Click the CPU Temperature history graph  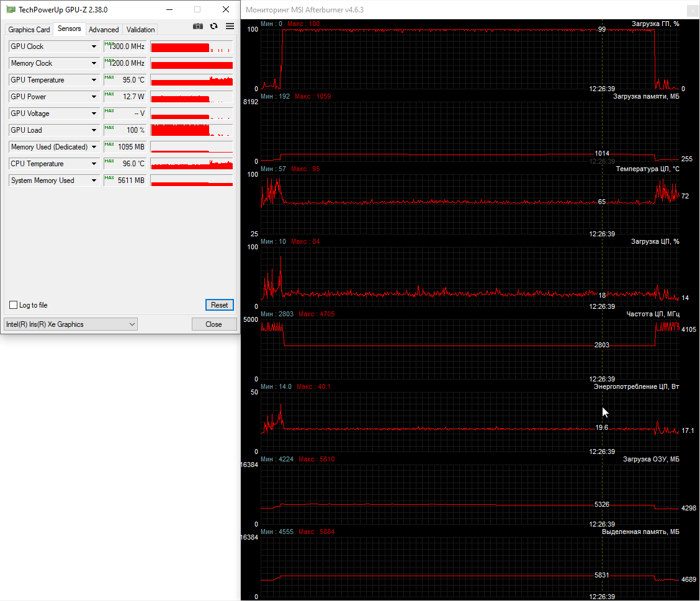coord(192,164)
